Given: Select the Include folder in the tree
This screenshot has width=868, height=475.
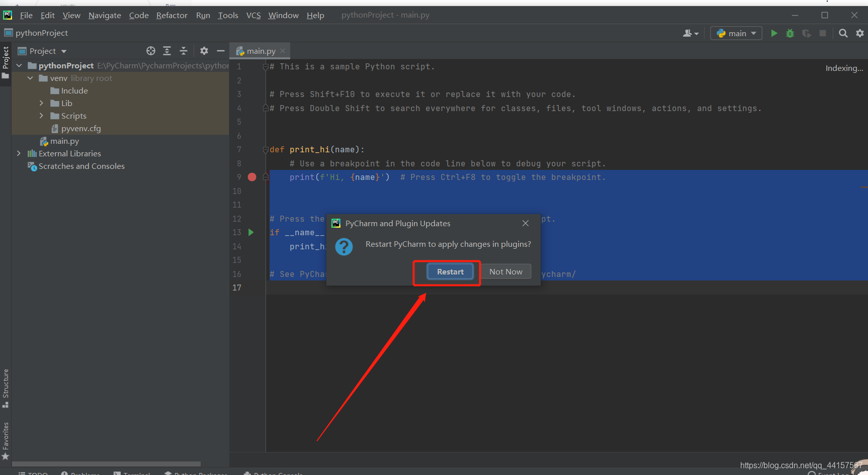Looking at the screenshot, I should click(69, 90).
